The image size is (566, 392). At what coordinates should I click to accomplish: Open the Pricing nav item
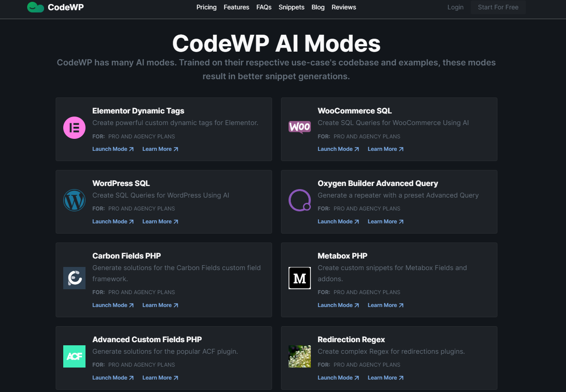click(x=207, y=7)
